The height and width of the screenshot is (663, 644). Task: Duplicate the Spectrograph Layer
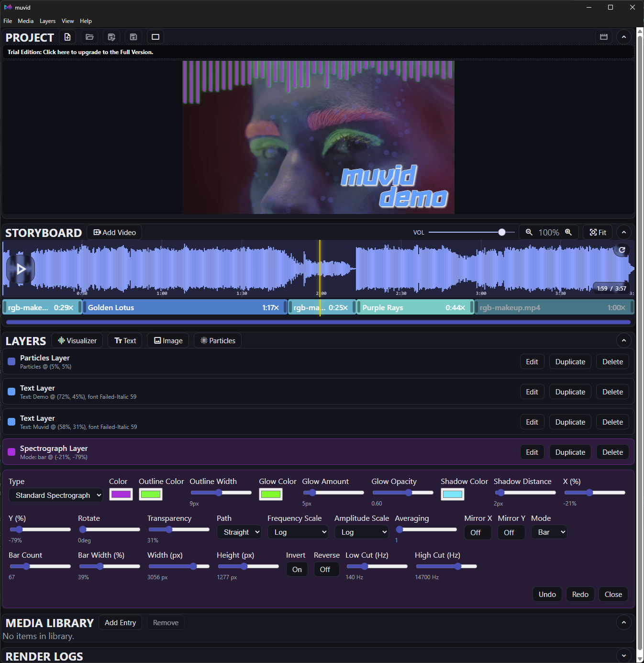point(570,452)
